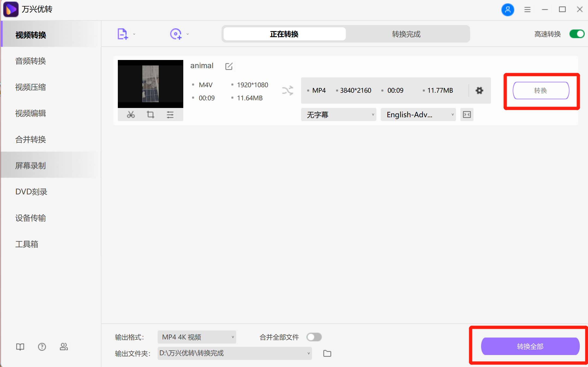Expand the MP4 4K 视频 output format dropdown
This screenshot has height=367, width=588.
tap(196, 337)
